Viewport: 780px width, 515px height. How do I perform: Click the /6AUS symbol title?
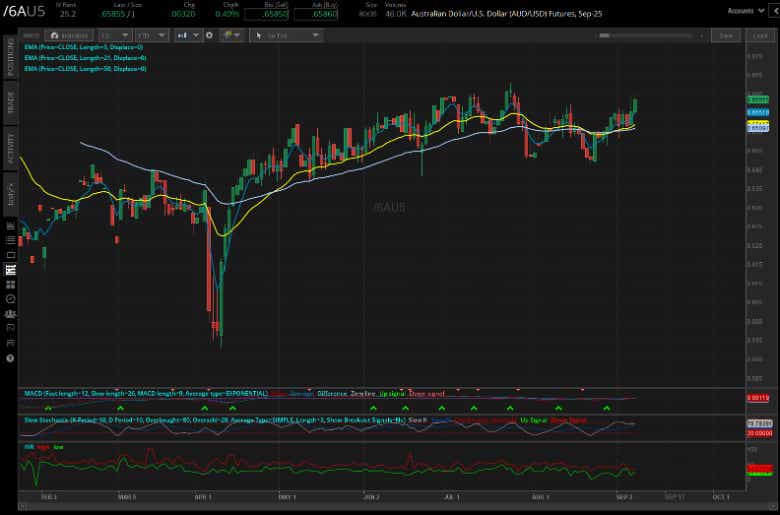[24, 12]
